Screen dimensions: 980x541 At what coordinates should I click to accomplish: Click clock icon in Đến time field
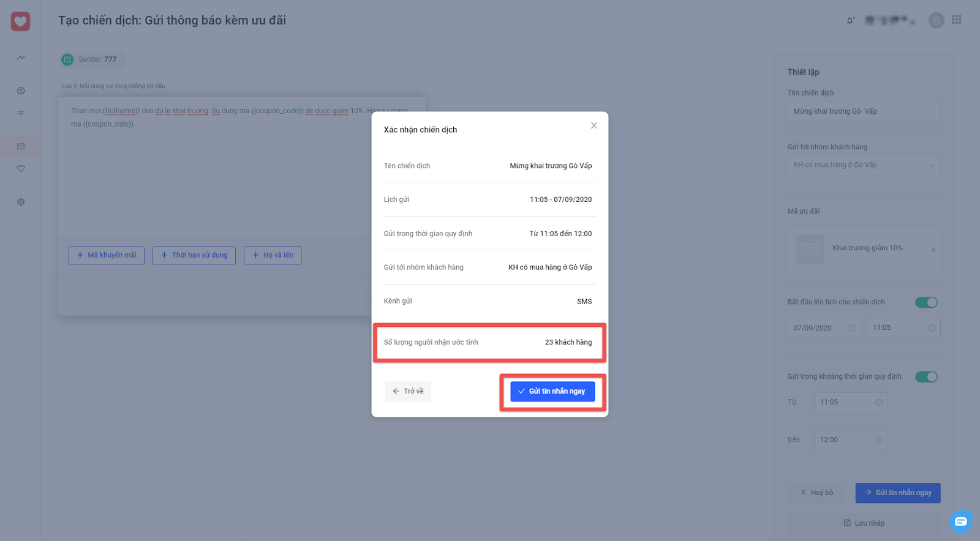point(879,440)
